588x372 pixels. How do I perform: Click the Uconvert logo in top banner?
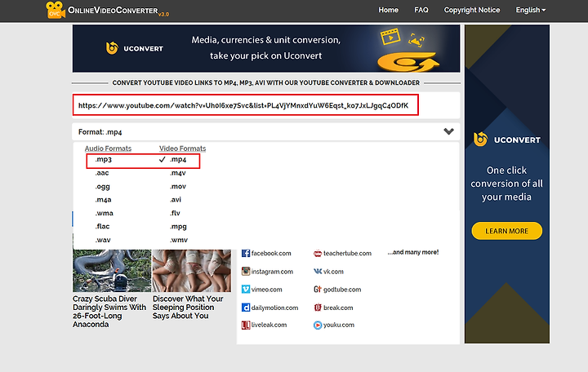(x=135, y=48)
